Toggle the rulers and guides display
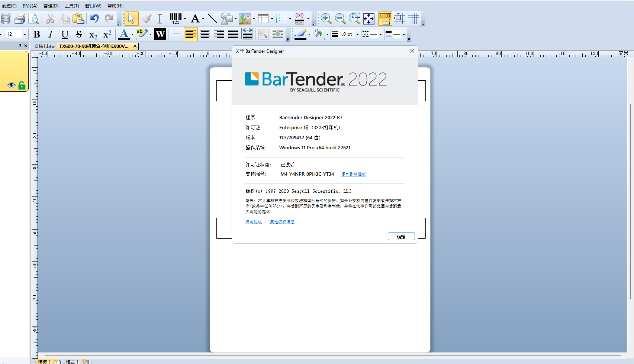634x364 pixels. tap(385, 19)
